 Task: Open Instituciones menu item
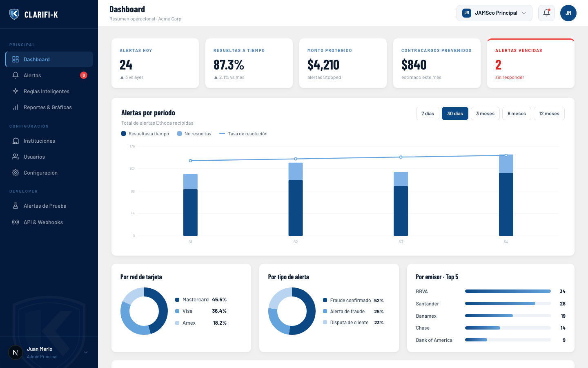coord(49,141)
